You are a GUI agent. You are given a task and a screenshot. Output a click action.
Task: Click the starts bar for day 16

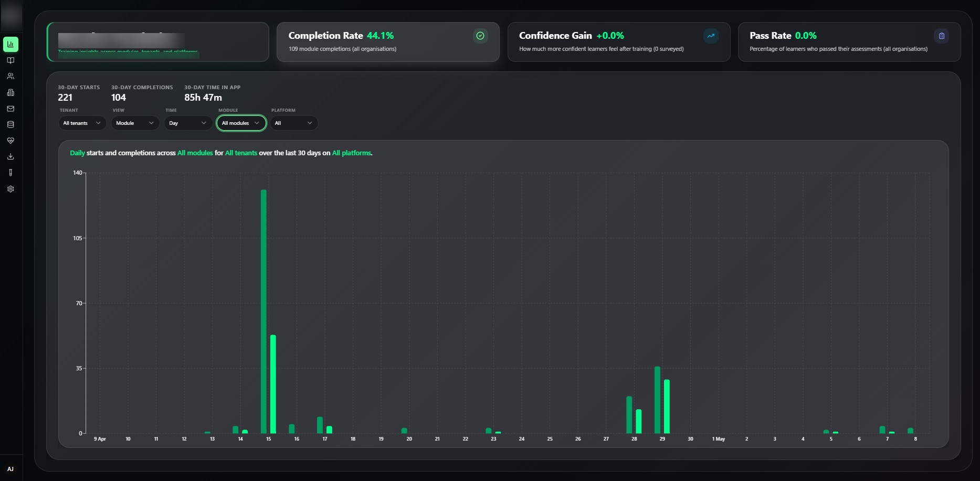click(292, 429)
